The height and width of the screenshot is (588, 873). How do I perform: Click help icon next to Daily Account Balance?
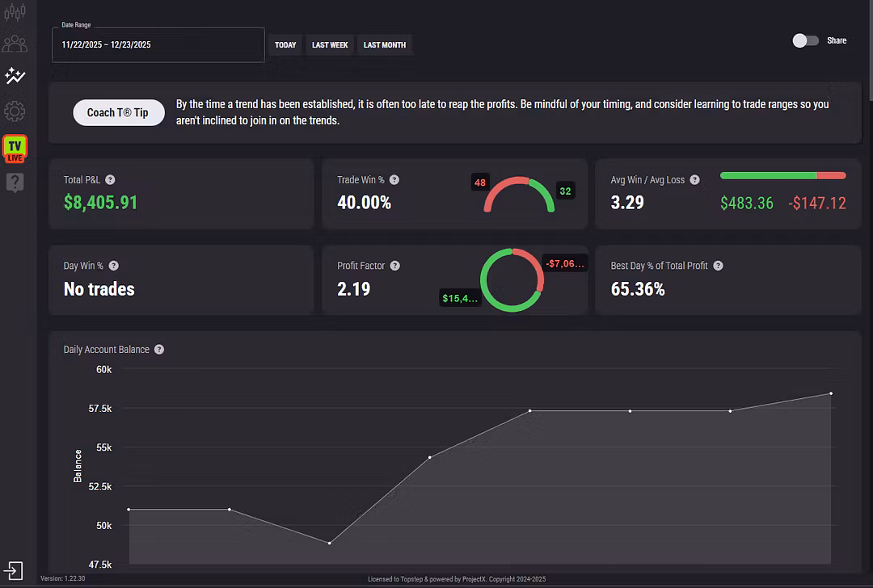(x=159, y=350)
